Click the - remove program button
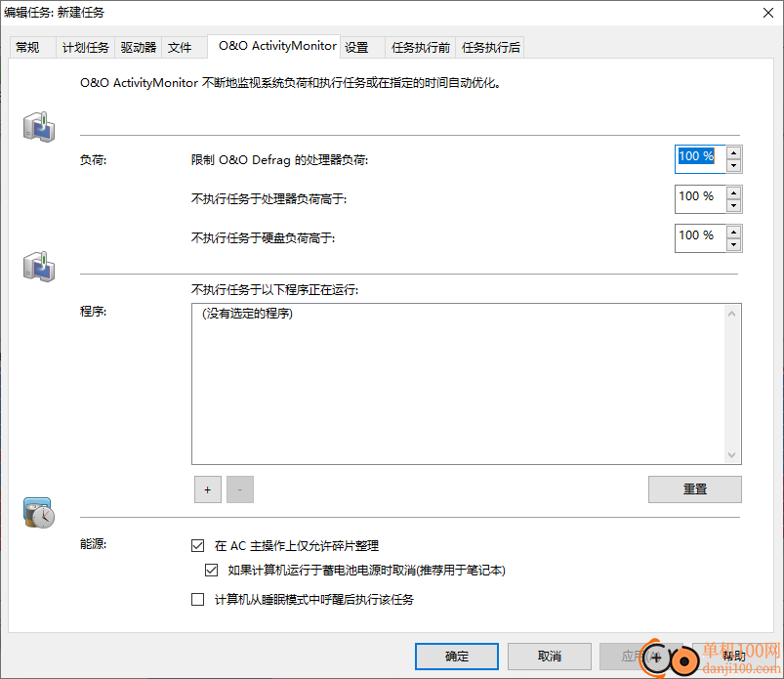784x679 pixels. [x=240, y=489]
